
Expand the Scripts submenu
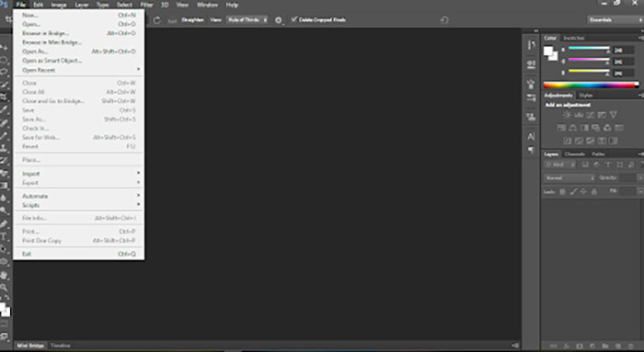point(79,205)
